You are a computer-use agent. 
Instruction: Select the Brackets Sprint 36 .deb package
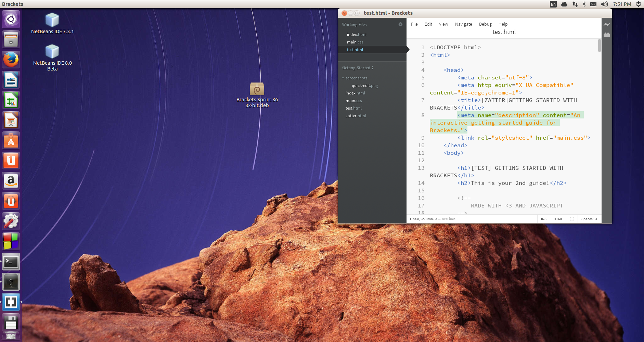pyautogui.click(x=257, y=95)
